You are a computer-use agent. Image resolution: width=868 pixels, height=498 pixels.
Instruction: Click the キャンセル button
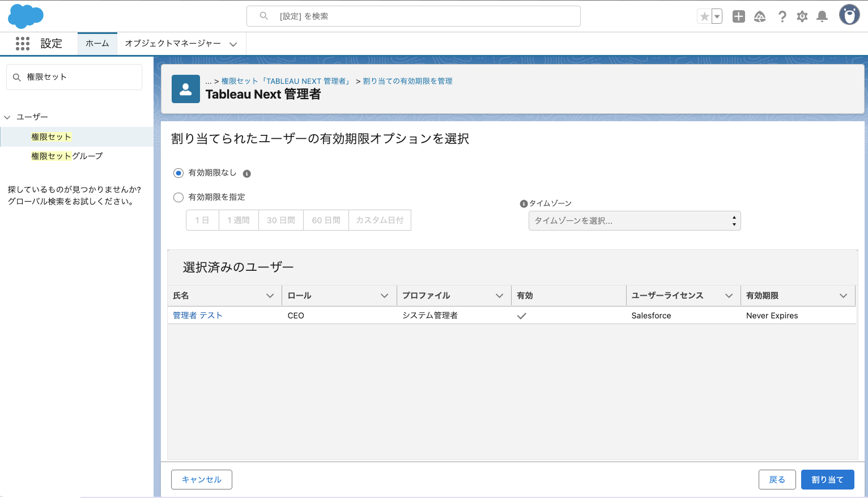(x=202, y=480)
